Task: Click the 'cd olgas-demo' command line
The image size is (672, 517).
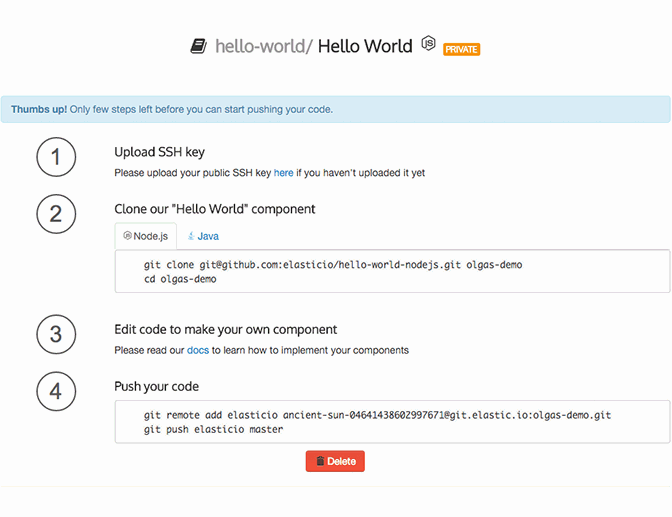Action: (180, 279)
